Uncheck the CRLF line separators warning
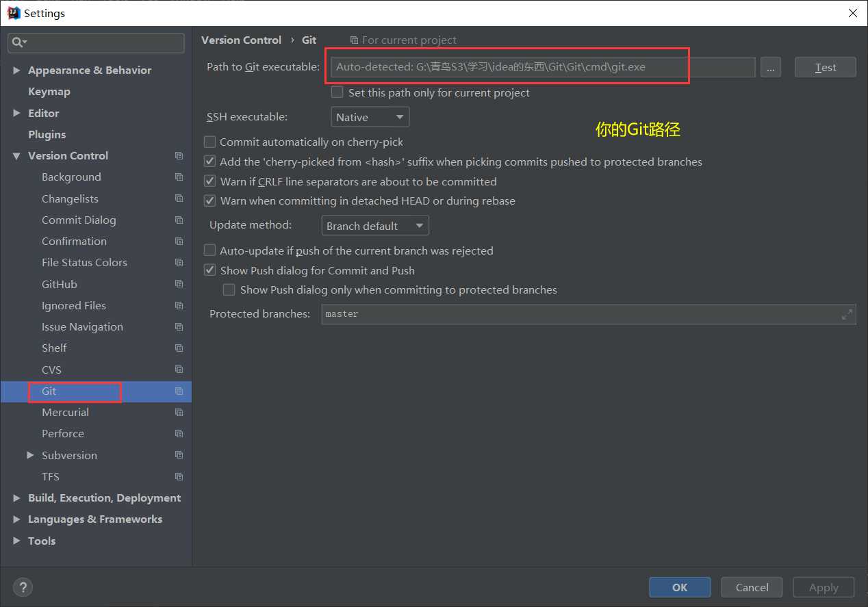Image resolution: width=868 pixels, height=607 pixels. tap(210, 181)
